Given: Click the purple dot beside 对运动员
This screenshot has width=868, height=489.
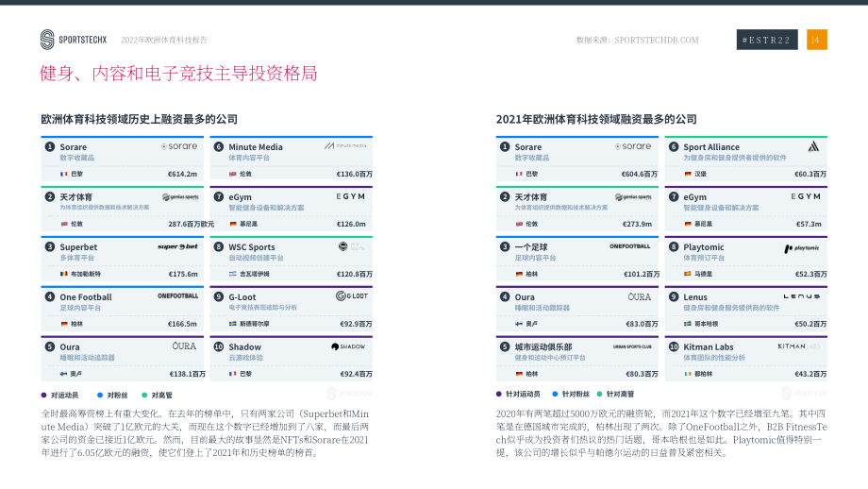Looking at the screenshot, I should pyautogui.click(x=43, y=395).
